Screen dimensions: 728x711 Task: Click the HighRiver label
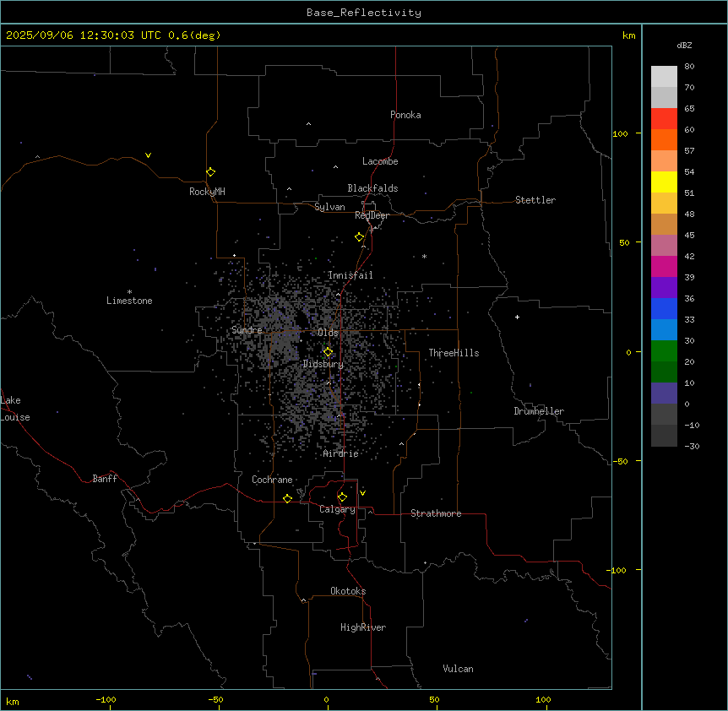coord(363,627)
